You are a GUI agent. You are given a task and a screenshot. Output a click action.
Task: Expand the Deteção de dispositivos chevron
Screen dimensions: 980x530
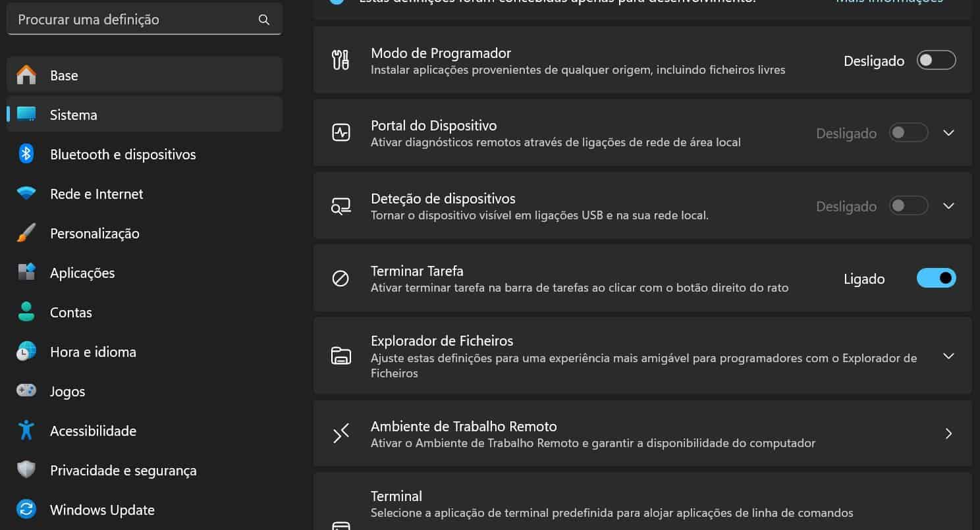(948, 206)
